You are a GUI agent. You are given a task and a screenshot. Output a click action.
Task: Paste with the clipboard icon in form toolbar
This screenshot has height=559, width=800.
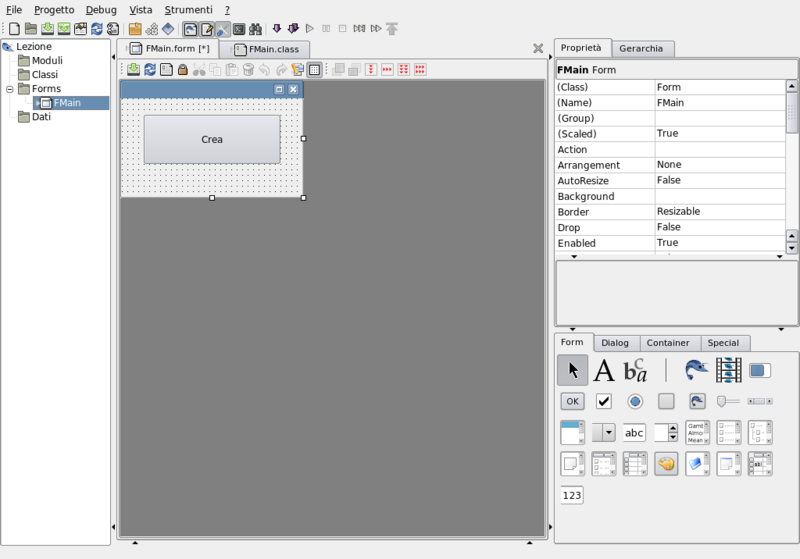coord(232,69)
